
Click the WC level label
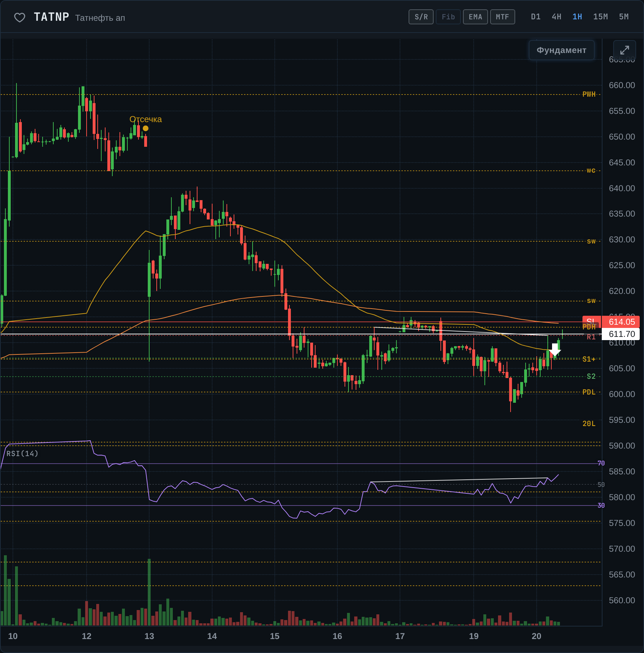click(591, 170)
